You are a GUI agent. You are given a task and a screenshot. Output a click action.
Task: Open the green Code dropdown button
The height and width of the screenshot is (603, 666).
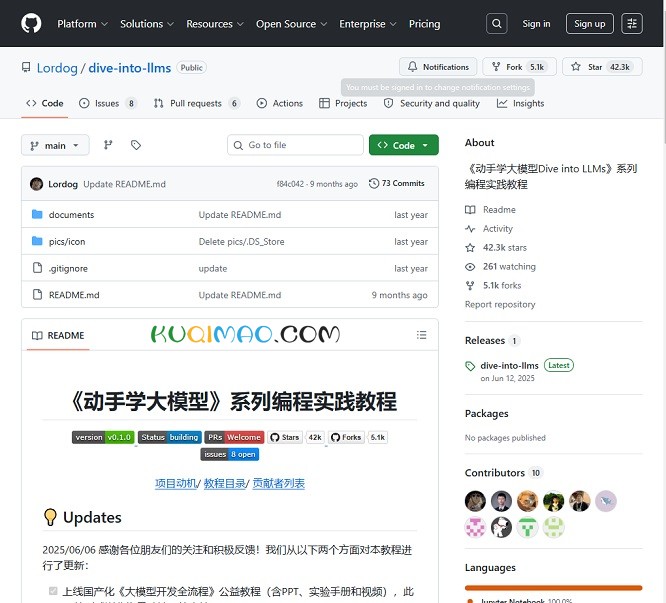click(404, 145)
